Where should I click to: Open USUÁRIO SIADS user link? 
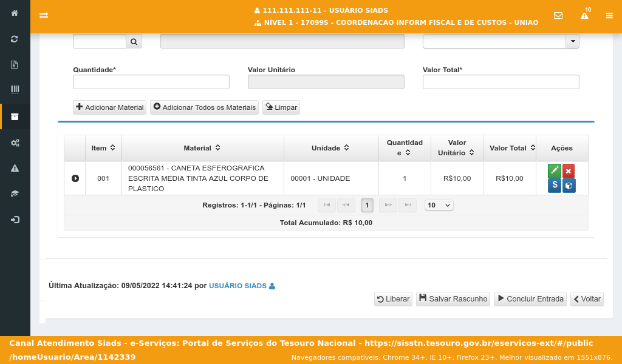[242, 286]
